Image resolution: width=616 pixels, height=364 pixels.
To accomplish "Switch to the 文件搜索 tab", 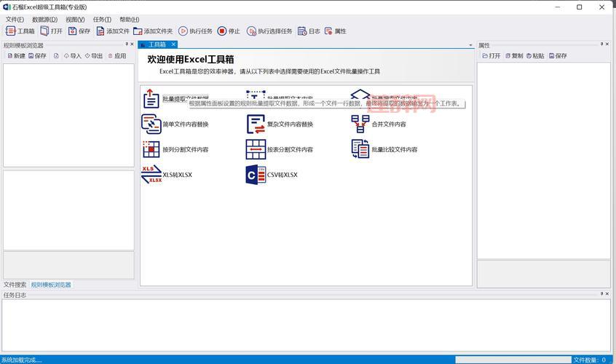I will pos(15,285).
